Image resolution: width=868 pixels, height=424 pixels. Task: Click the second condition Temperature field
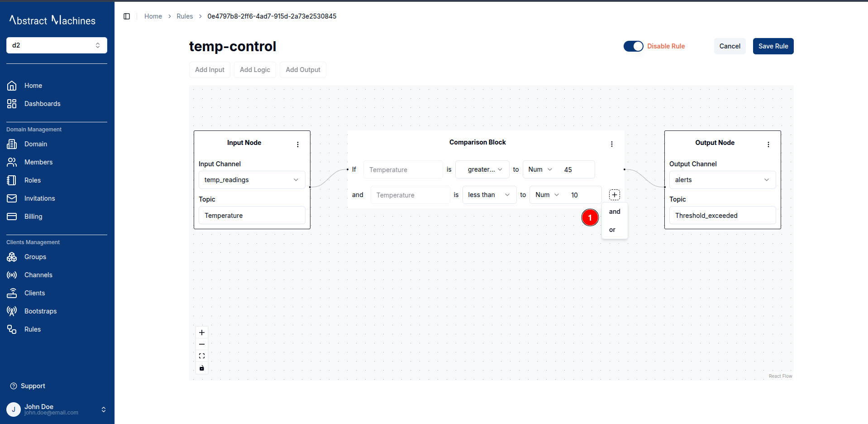point(410,195)
